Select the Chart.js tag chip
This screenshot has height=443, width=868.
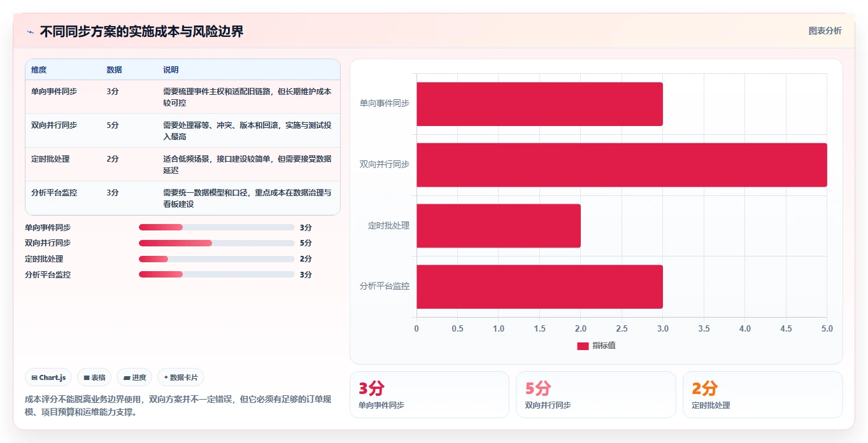49,377
